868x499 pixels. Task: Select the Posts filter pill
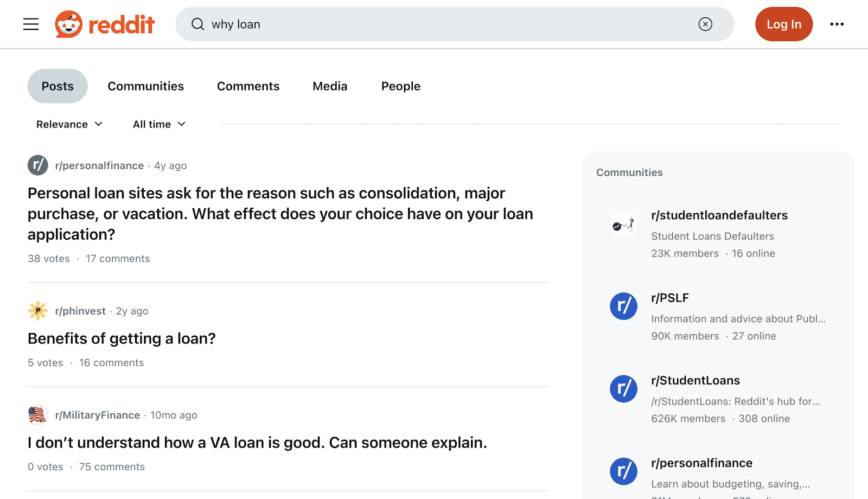tap(57, 86)
